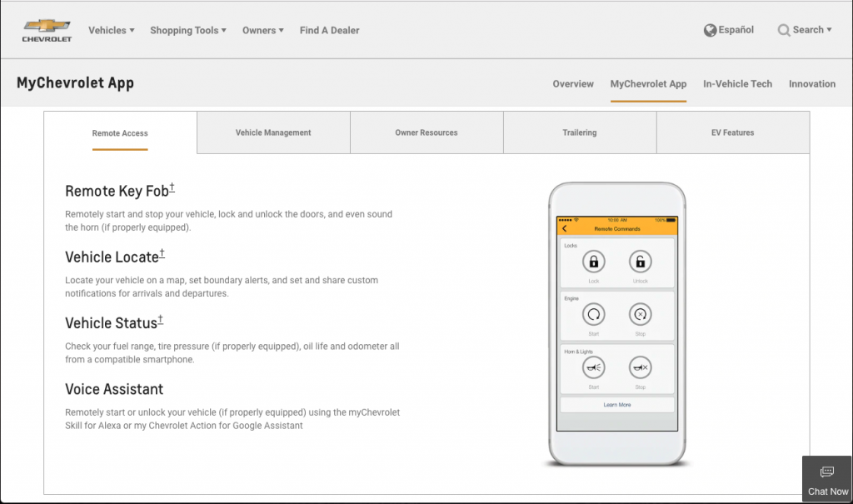Click the Chat Now speech bubble icon

point(827,472)
